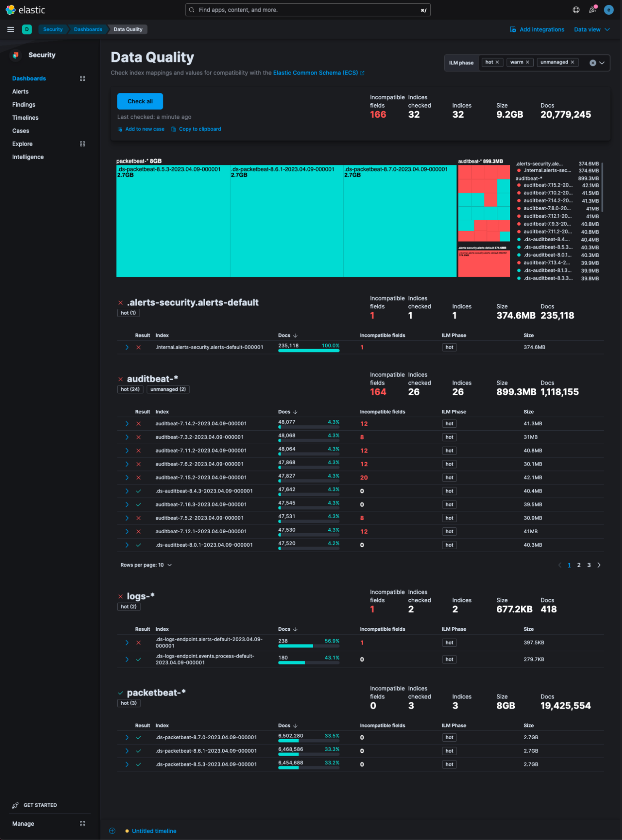The height and width of the screenshot is (840, 622).
Task: Open Manage submenu grid icon
Action: click(82, 824)
